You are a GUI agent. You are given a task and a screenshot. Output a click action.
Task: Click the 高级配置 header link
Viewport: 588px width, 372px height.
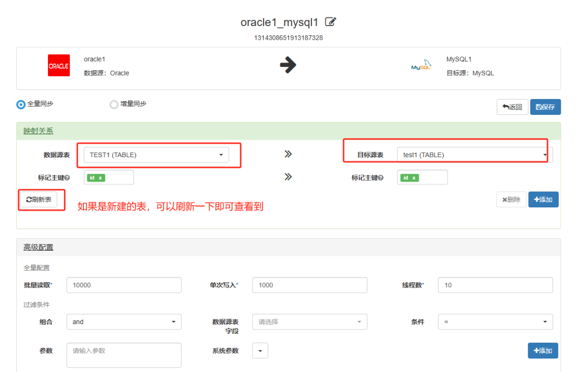pos(38,247)
